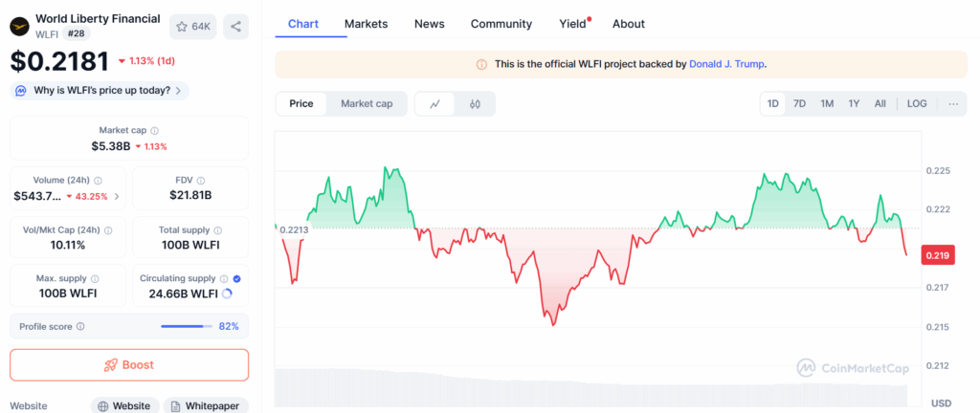Open the Website link button

click(125, 405)
